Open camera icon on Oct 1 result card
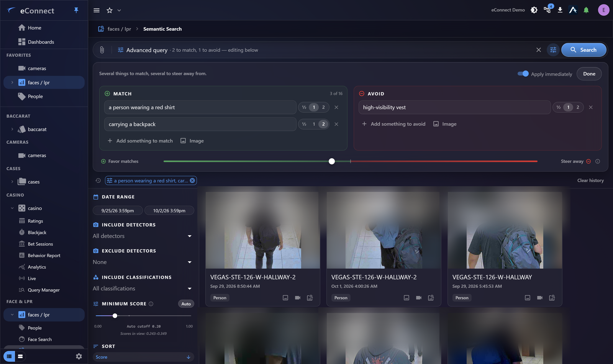Screen dimensions: 613x364 pyautogui.click(x=419, y=298)
